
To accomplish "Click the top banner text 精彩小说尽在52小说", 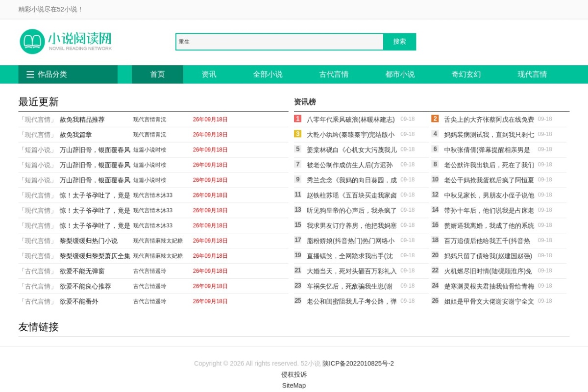I will point(50,9).
